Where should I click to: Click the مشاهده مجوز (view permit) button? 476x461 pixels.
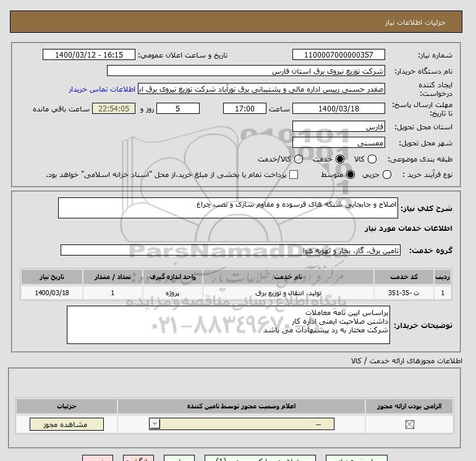point(67,424)
